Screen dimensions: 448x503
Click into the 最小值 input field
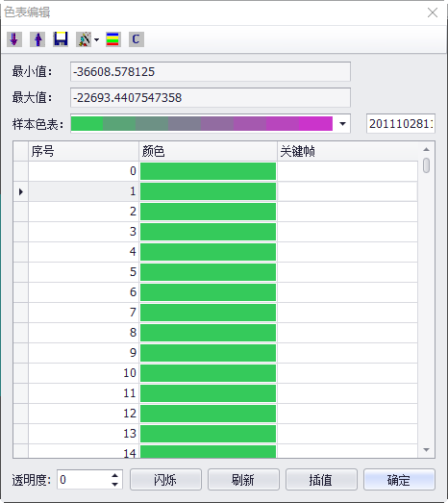(211, 71)
